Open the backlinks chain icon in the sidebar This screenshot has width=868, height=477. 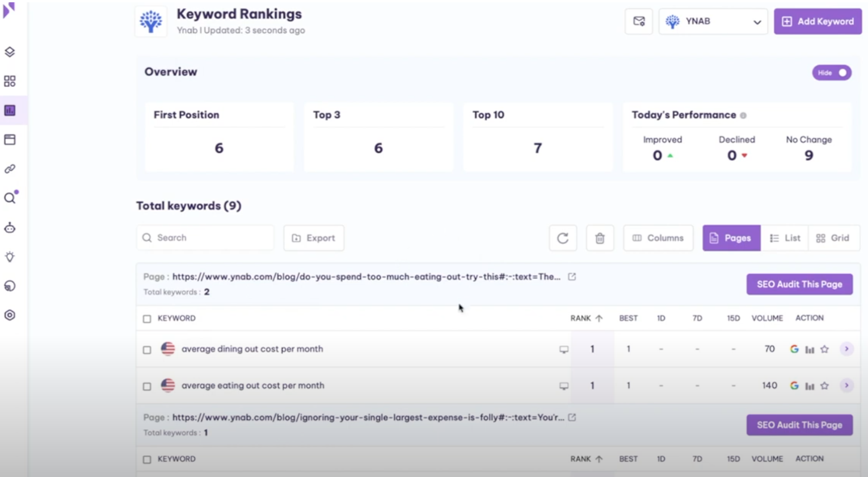click(10, 169)
